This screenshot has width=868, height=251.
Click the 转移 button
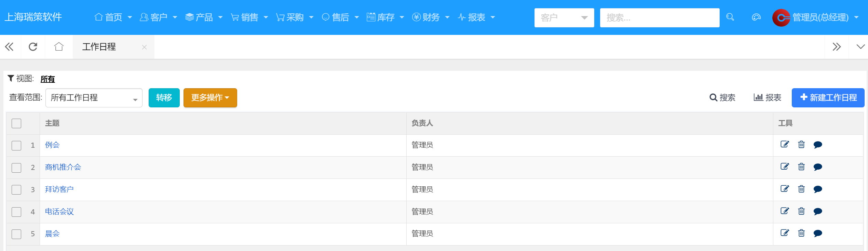(164, 98)
